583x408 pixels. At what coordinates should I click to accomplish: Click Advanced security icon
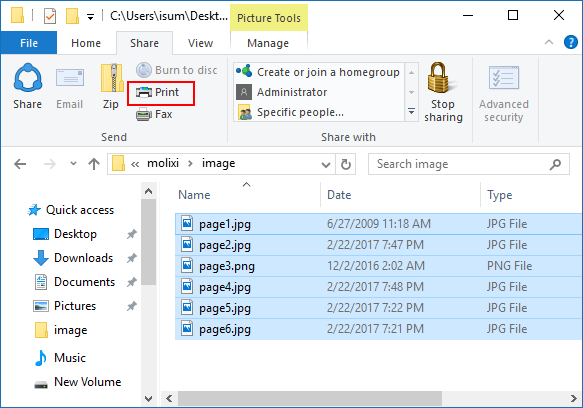pyautogui.click(x=504, y=77)
